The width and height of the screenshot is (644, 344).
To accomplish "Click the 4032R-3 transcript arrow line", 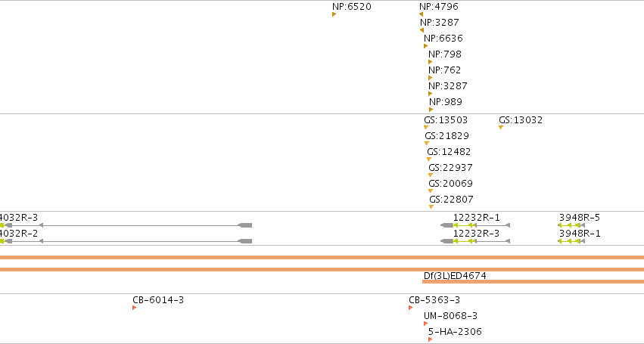I will [x=126, y=225].
